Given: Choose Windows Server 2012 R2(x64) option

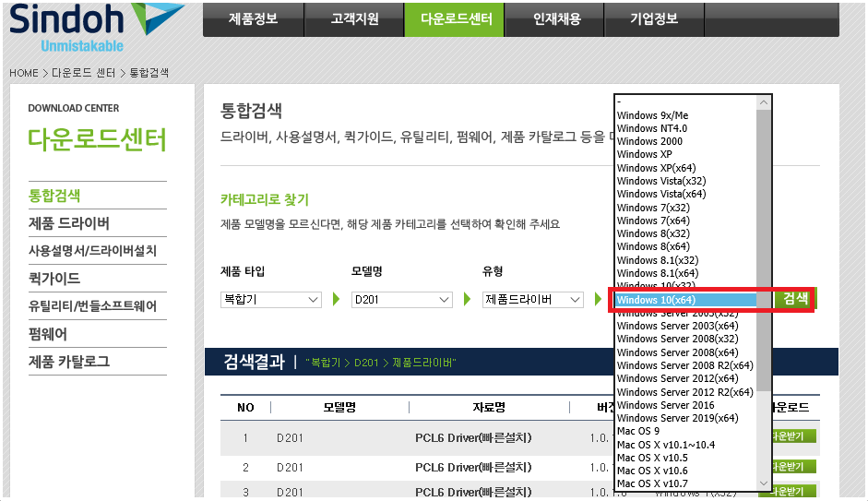Looking at the screenshot, I should 686,392.
